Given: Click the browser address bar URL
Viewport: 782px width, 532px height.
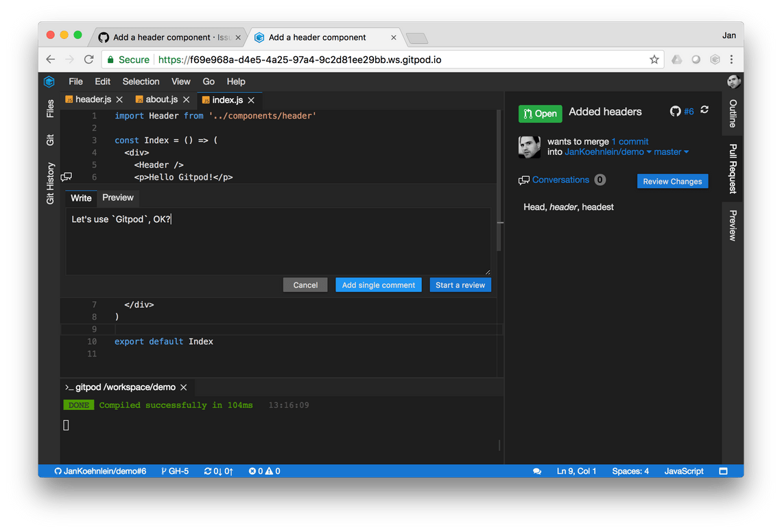Looking at the screenshot, I should point(300,60).
